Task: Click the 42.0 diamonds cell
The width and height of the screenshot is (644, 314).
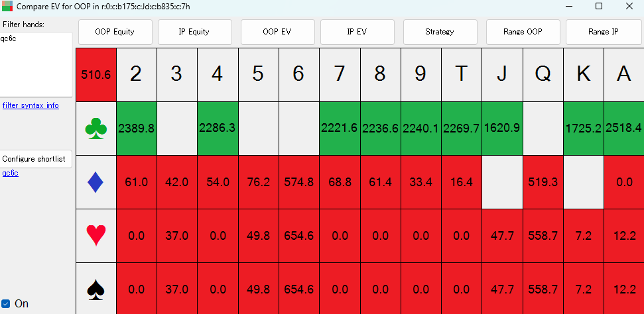Action: 177,182
